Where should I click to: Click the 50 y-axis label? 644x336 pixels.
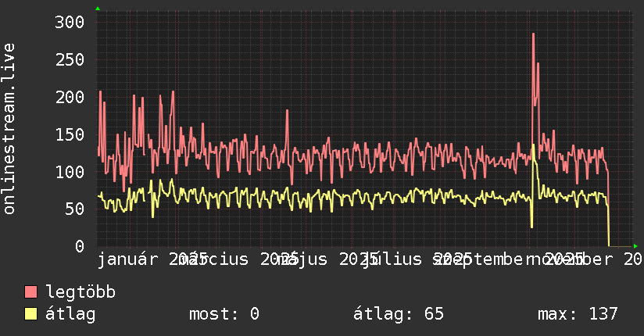(74, 209)
